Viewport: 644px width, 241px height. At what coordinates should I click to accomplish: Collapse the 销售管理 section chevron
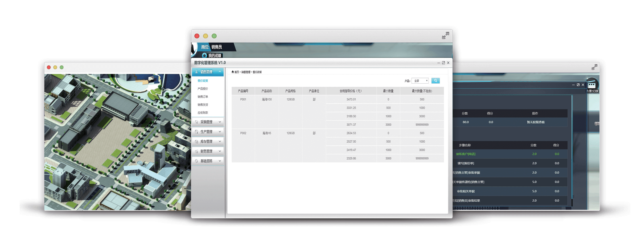(220, 72)
